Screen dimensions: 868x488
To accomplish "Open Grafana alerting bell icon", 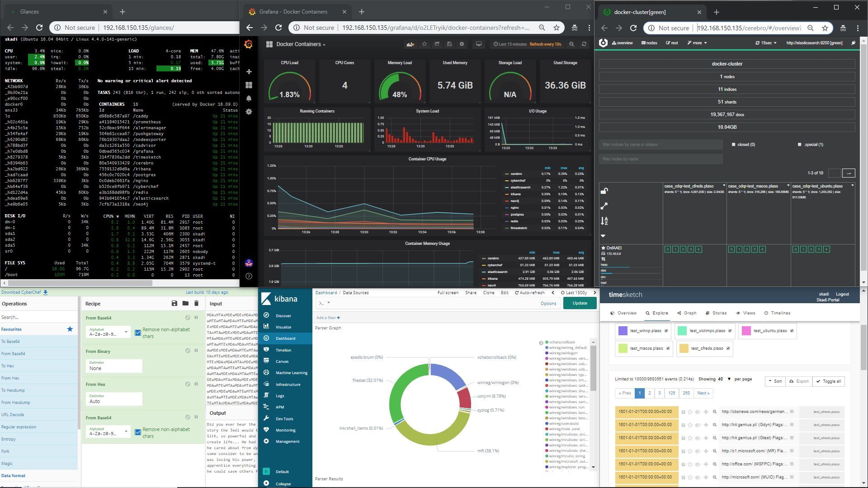I will click(249, 99).
